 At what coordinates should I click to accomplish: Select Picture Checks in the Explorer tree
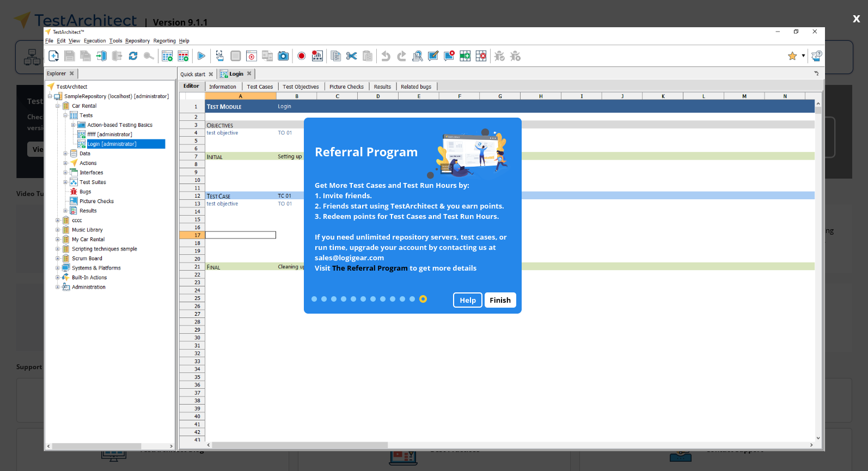pos(96,201)
